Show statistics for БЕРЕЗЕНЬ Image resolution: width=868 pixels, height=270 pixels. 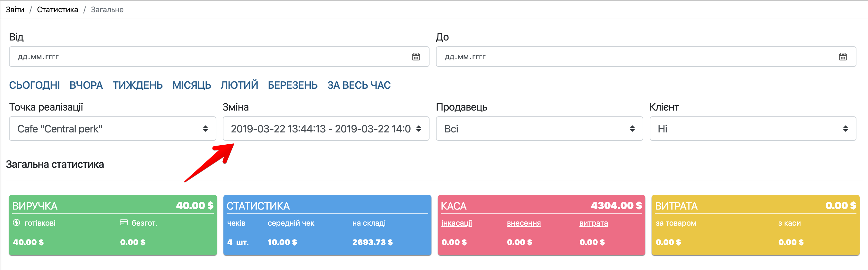click(x=292, y=85)
